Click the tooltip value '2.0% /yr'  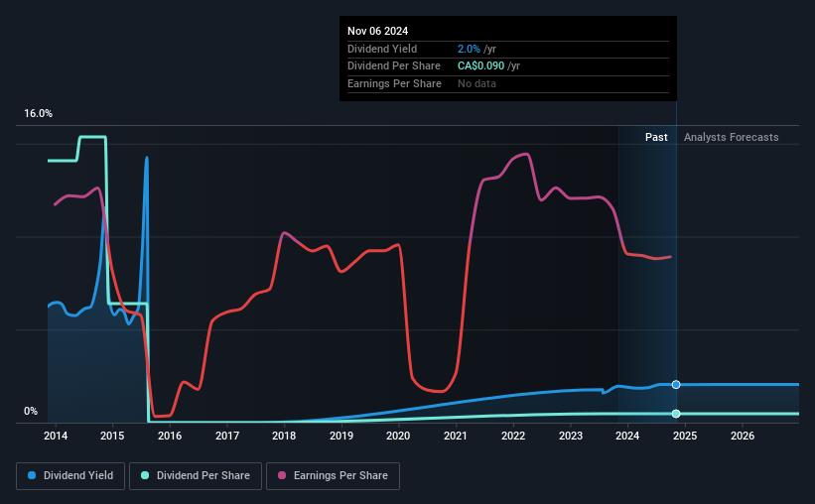point(476,49)
